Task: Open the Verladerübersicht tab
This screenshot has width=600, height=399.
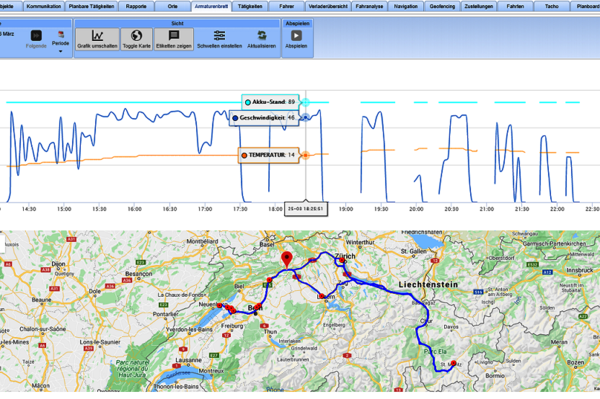Action: (x=328, y=6)
